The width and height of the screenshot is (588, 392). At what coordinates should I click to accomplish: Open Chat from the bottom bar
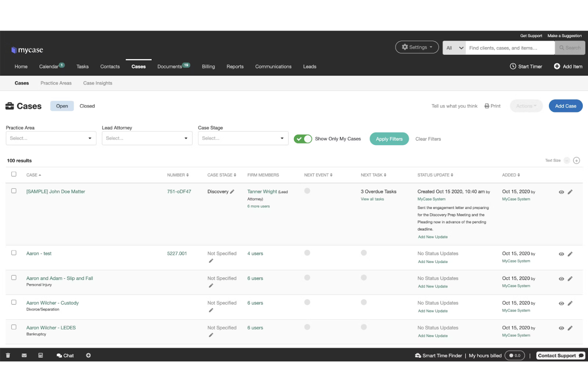tap(65, 355)
